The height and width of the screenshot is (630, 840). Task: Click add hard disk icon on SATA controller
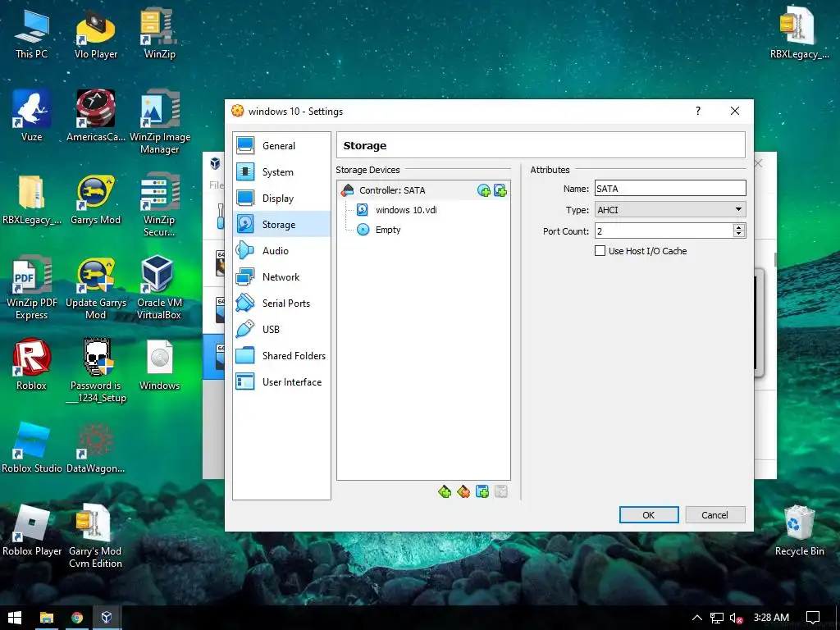coord(500,190)
